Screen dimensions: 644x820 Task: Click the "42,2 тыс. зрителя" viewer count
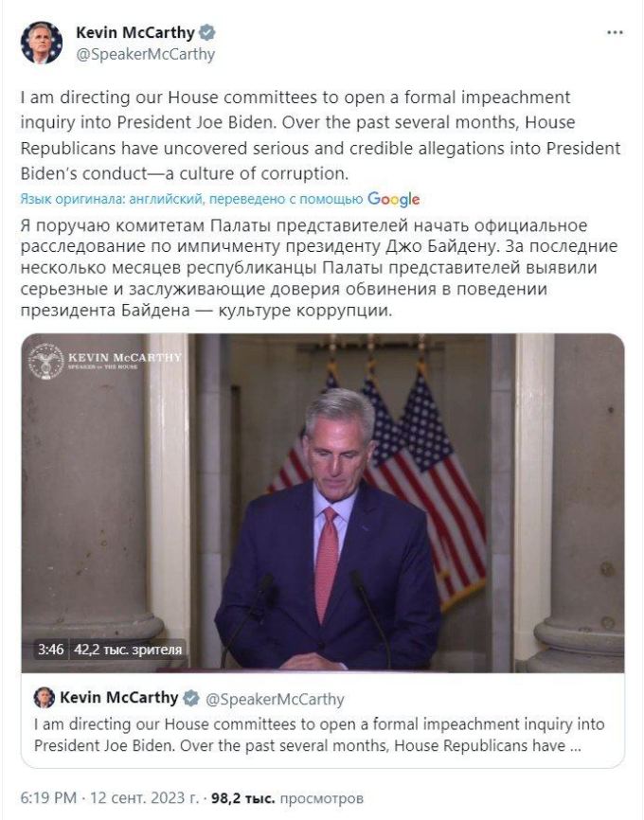point(128,650)
